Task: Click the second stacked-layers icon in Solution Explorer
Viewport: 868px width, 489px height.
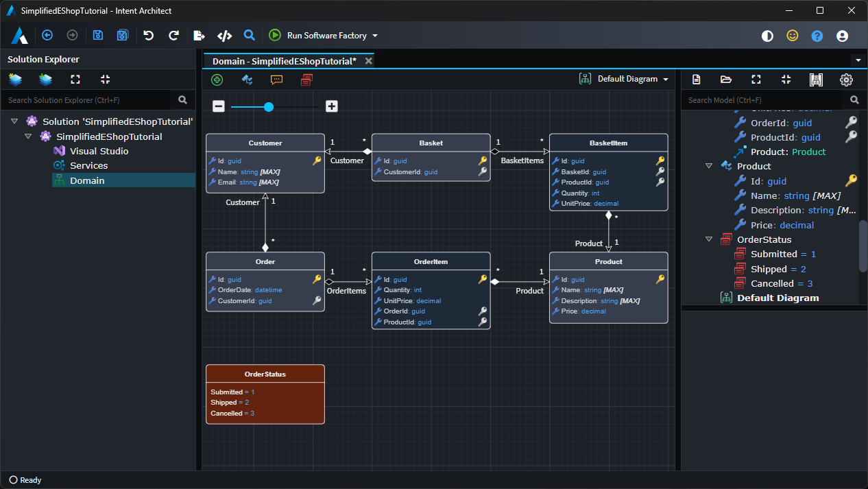Action: pos(45,80)
